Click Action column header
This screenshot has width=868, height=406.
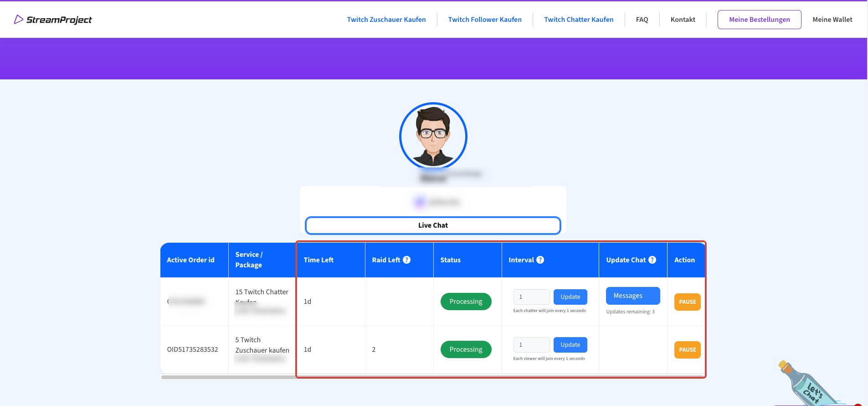[684, 260]
